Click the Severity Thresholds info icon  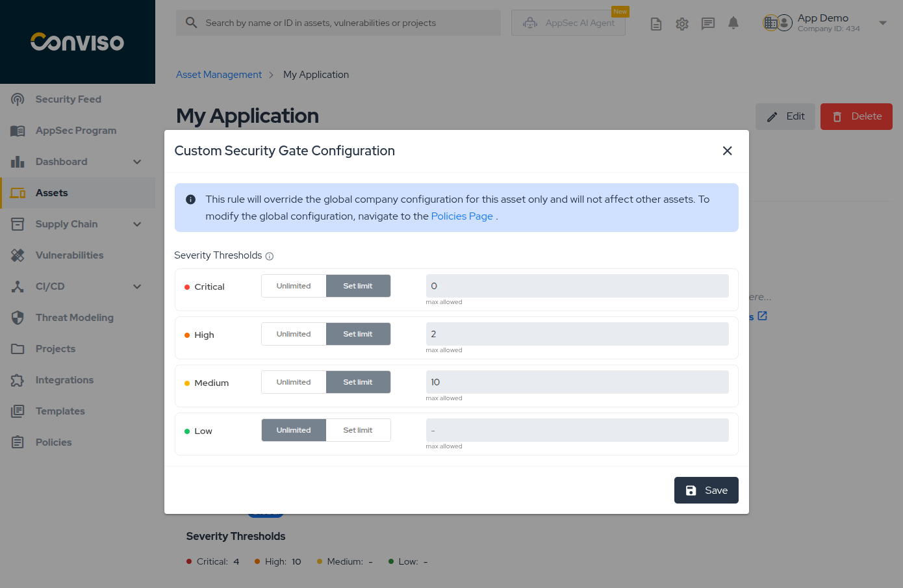(270, 256)
